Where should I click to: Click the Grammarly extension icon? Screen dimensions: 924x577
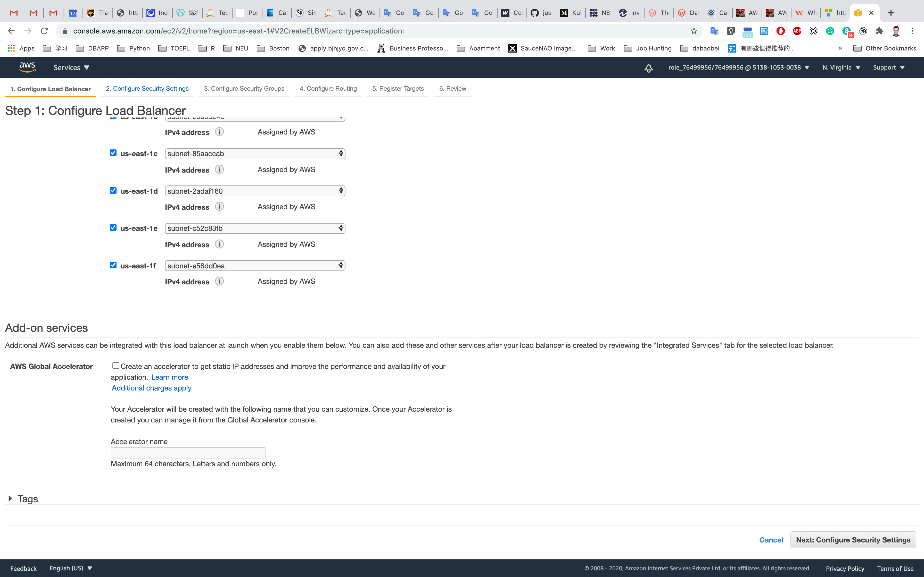tap(830, 31)
